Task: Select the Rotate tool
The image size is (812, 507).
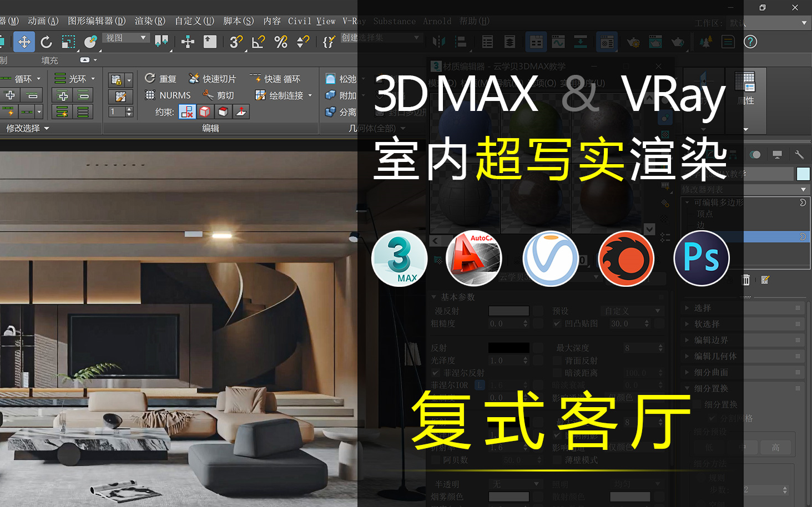Action: (47, 42)
